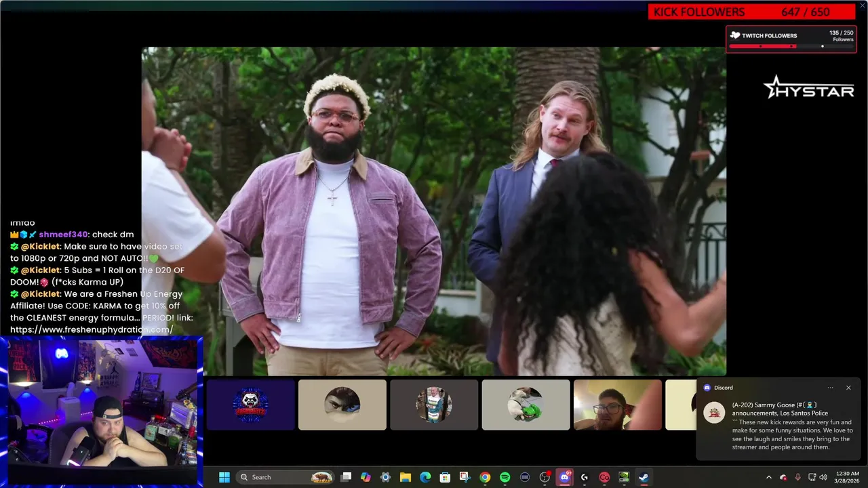The width and height of the screenshot is (868, 488).
Task: Click the microphone tray icon
Action: click(797, 477)
